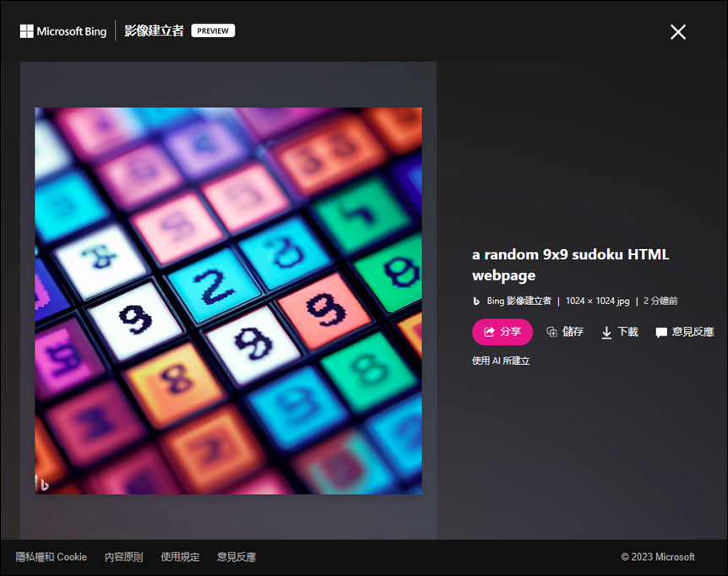728x576 pixels.
Task: Click the PREVIEW badge
Action: tap(213, 30)
